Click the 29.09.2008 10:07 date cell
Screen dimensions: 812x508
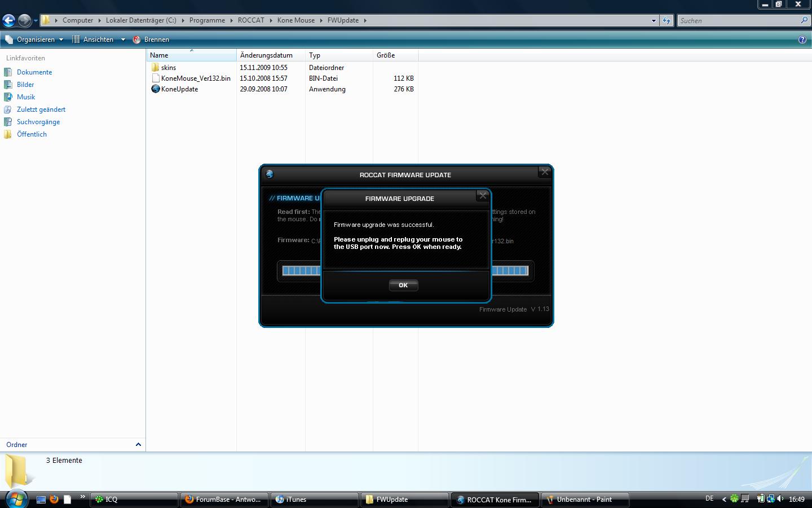click(x=263, y=89)
